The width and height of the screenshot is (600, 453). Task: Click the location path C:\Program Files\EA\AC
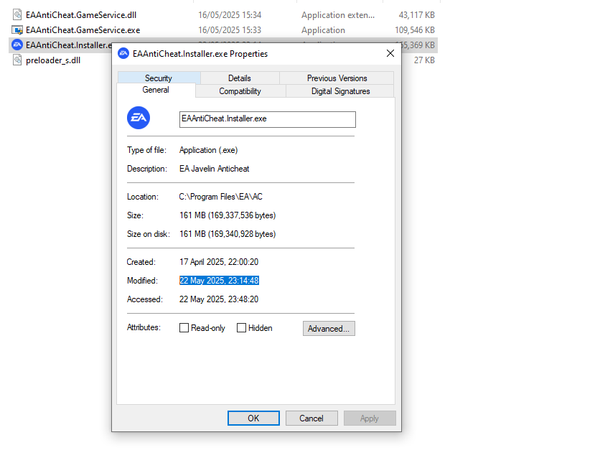click(221, 197)
